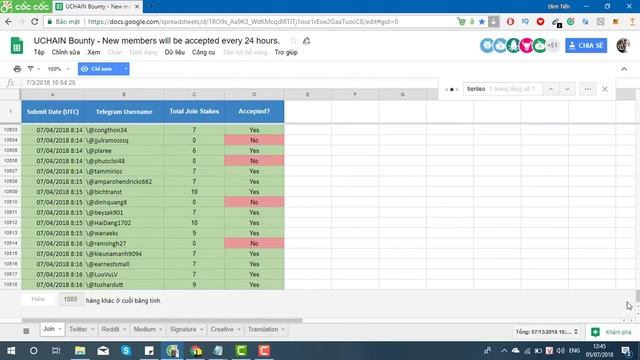Open Skype from the taskbar
This screenshot has height=360, width=640.
pyautogui.click(x=126, y=351)
